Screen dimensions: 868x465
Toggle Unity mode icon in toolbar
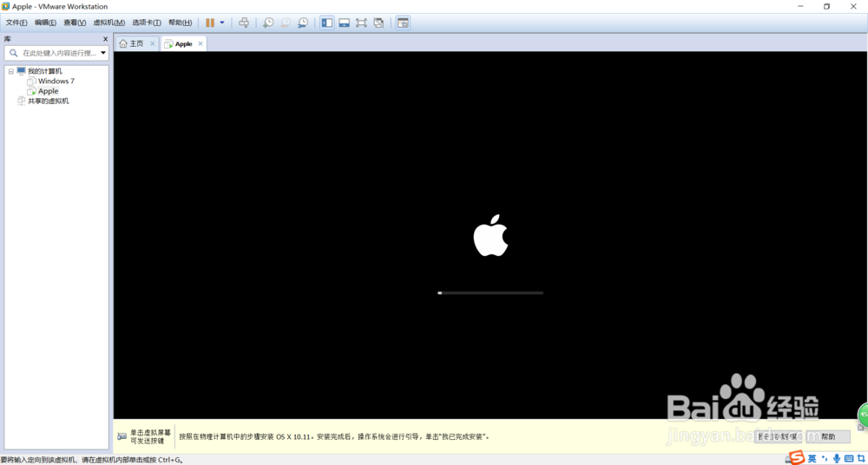(378, 23)
